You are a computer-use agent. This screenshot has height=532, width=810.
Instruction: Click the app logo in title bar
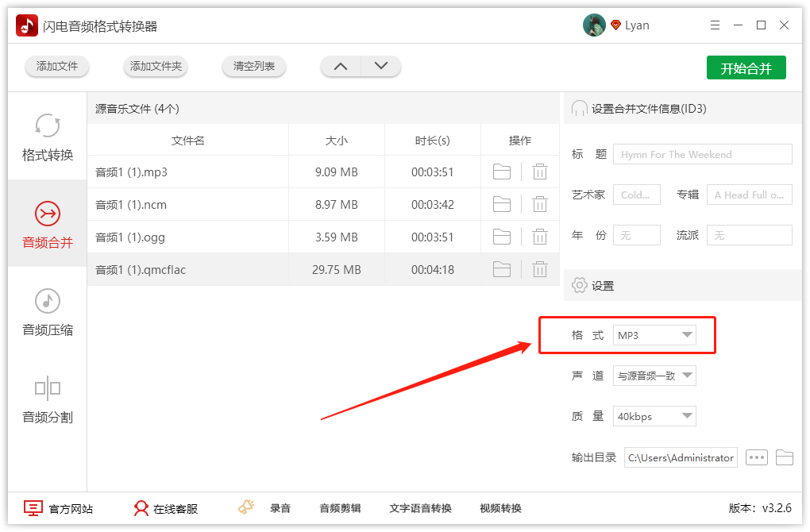coord(27,25)
